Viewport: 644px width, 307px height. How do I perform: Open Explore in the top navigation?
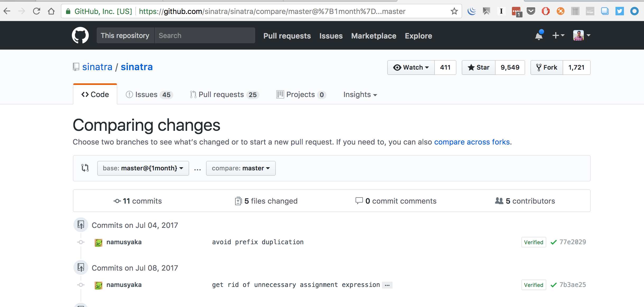click(418, 36)
